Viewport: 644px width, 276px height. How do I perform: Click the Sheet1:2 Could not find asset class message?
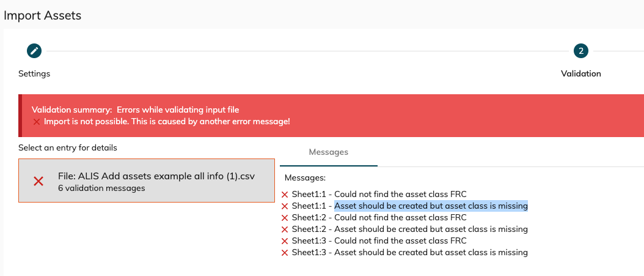click(x=379, y=218)
